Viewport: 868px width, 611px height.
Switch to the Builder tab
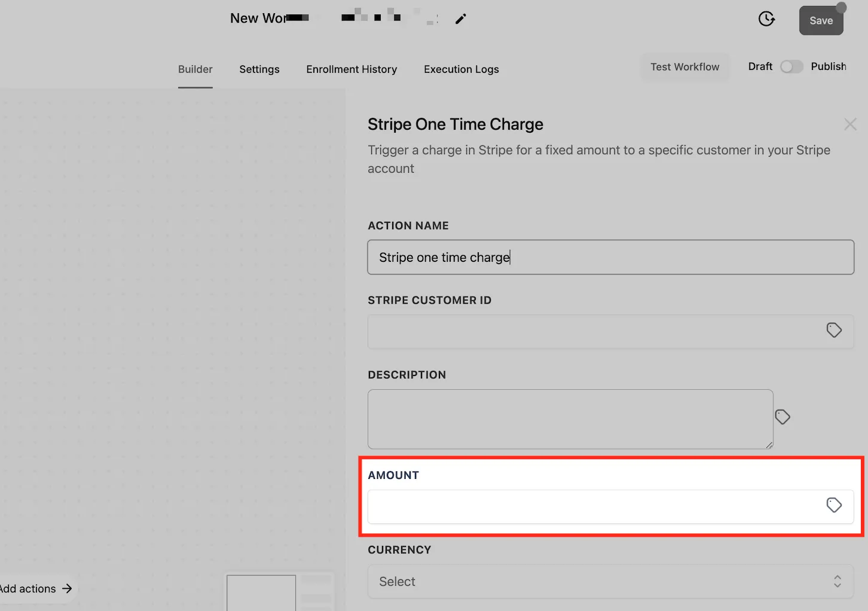click(195, 69)
